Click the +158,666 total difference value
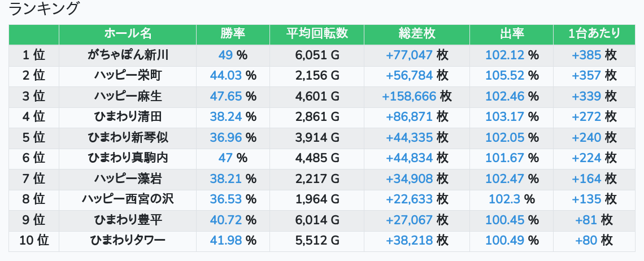This screenshot has width=644, height=261. 409,96
